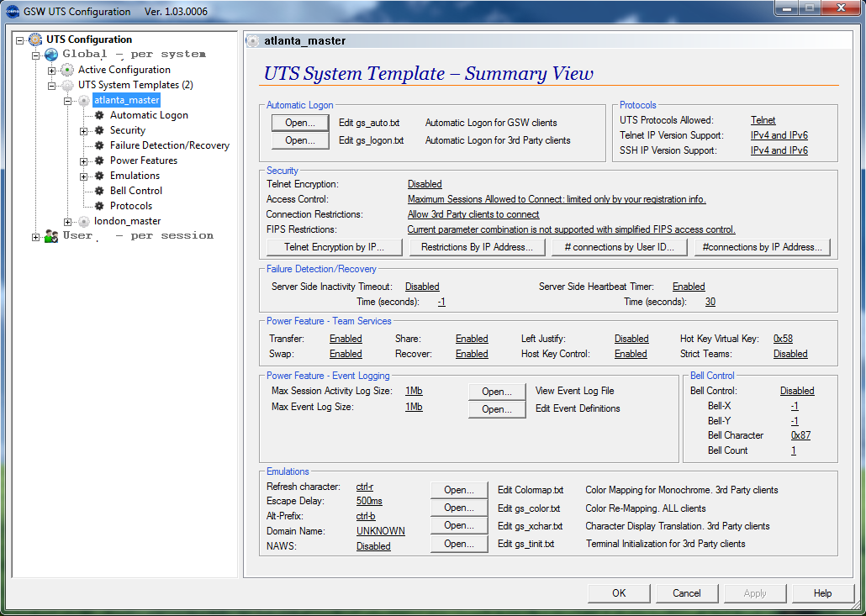The width and height of the screenshot is (866, 616).
Task: Click Bell Character 0x87 value
Action: click(800, 435)
